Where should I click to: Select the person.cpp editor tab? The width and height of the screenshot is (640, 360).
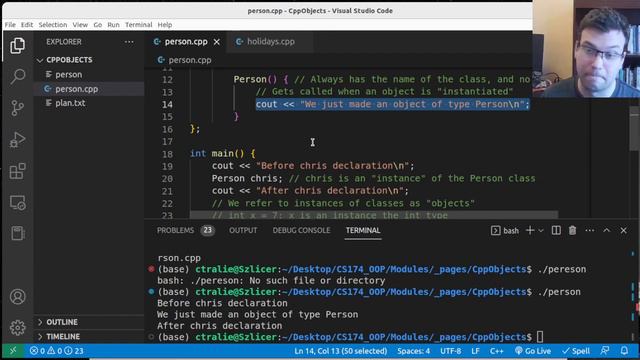(186, 42)
